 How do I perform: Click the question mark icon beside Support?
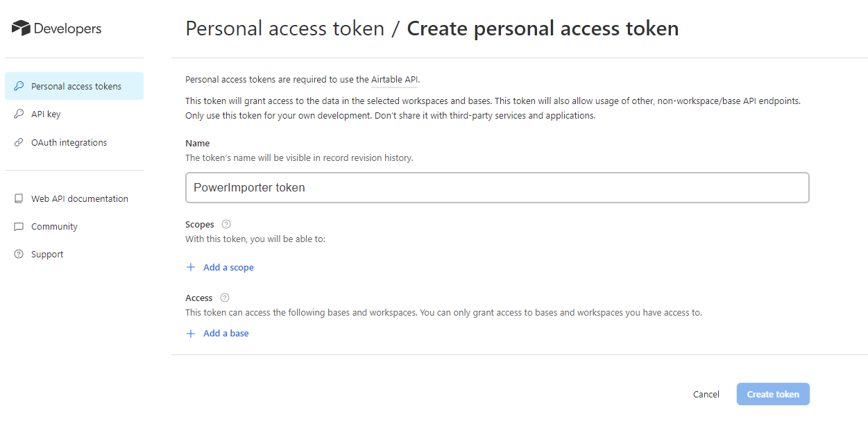pyautogui.click(x=19, y=255)
